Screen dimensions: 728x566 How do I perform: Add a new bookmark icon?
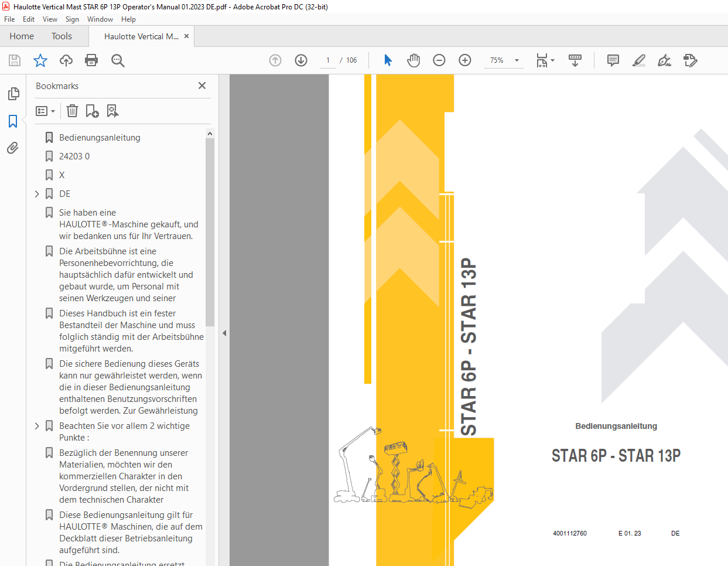pos(93,111)
